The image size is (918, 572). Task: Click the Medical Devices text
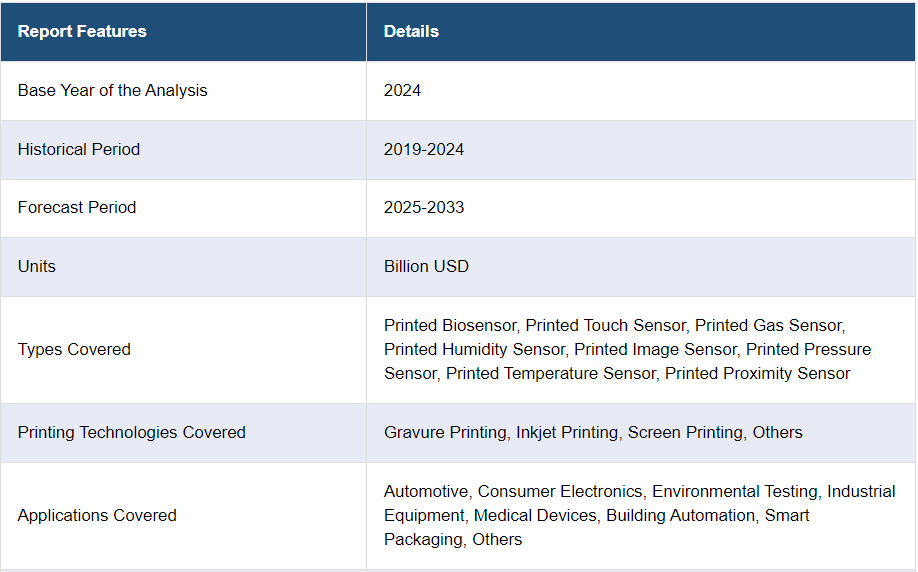click(535, 515)
